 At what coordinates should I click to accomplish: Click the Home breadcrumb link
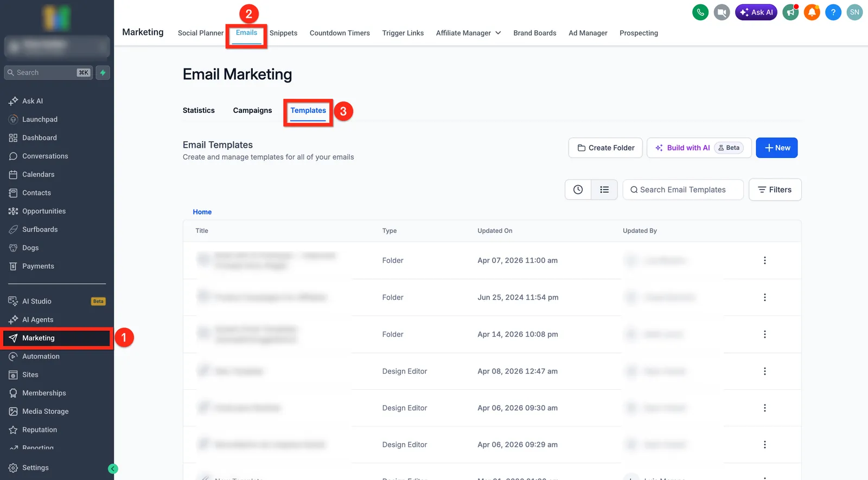(x=202, y=212)
